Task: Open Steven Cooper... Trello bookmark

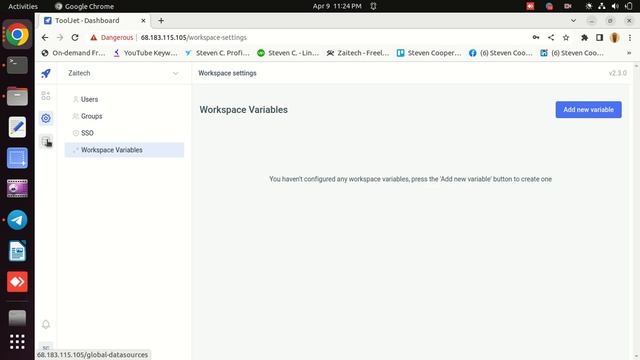Action: coord(429,53)
